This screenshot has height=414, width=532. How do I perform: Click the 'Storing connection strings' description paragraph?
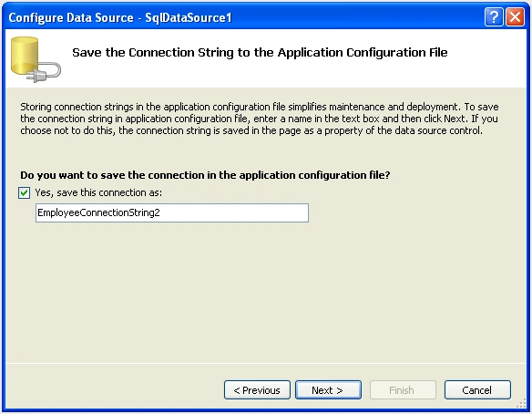click(x=260, y=119)
